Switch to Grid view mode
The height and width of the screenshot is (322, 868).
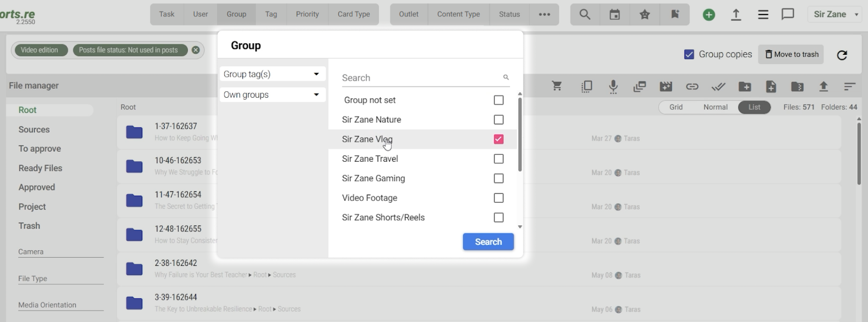click(x=676, y=107)
